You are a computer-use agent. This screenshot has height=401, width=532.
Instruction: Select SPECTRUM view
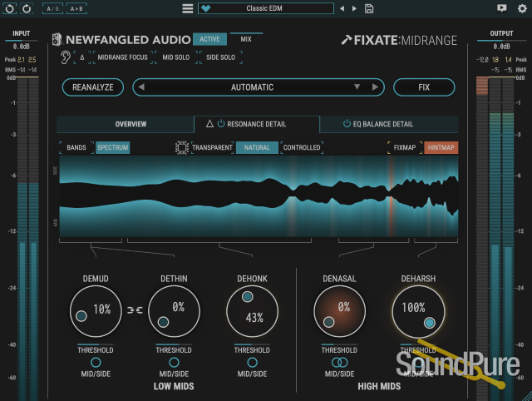point(113,147)
